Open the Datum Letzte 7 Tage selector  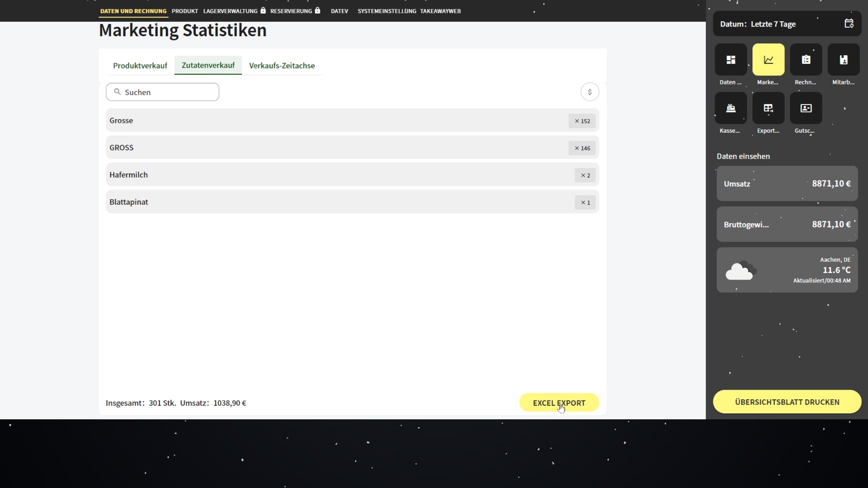pyautogui.click(x=773, y=24)
